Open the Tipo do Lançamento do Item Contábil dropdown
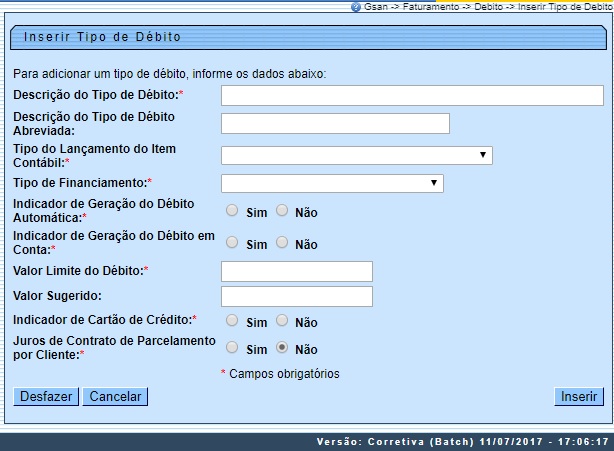The image size is (614, 451). pyautogui.click(x=356, y=155)
